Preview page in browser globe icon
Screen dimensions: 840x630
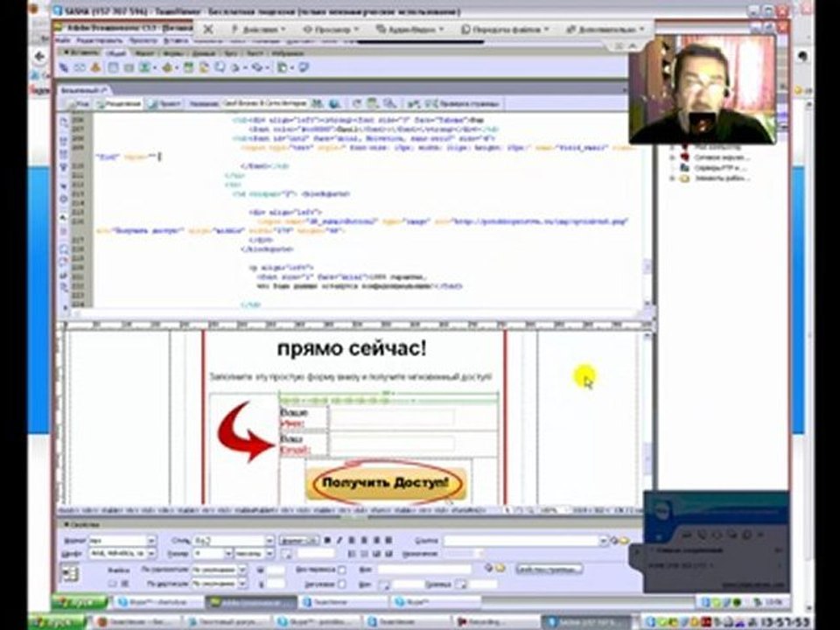pos(335,103)
